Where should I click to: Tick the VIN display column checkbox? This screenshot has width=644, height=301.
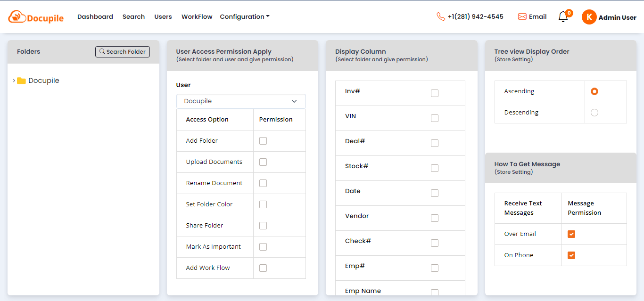(x=435, y=118)
